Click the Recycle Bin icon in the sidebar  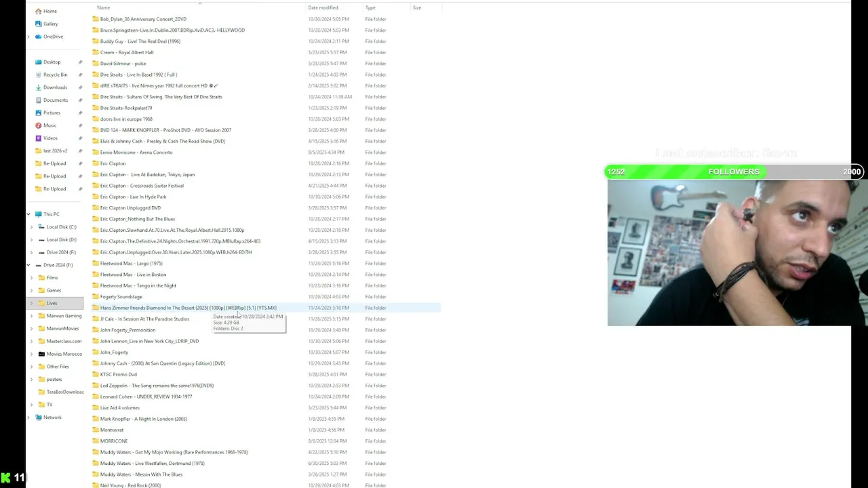point(39,75)
